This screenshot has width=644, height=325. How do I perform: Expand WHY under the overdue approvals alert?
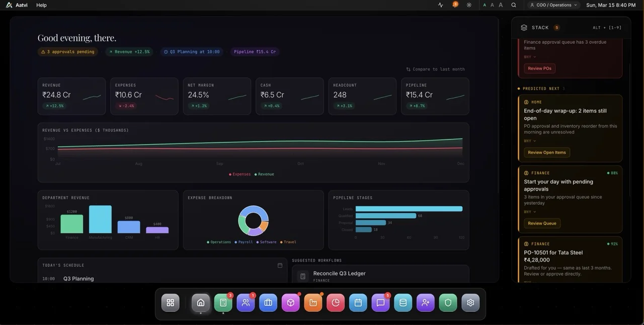[x=528, y=57]
